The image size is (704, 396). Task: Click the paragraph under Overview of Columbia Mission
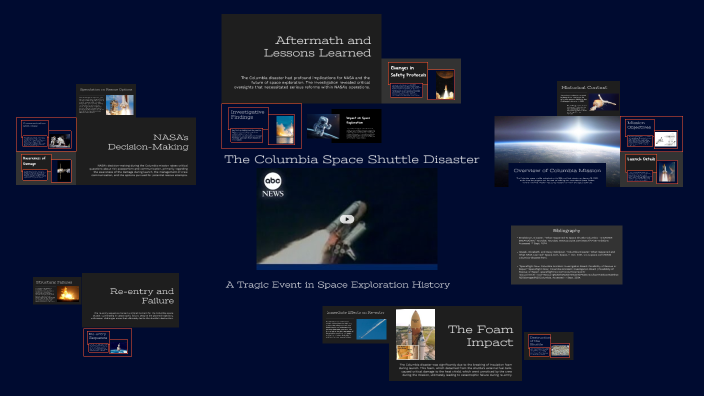tap(557, 180)
